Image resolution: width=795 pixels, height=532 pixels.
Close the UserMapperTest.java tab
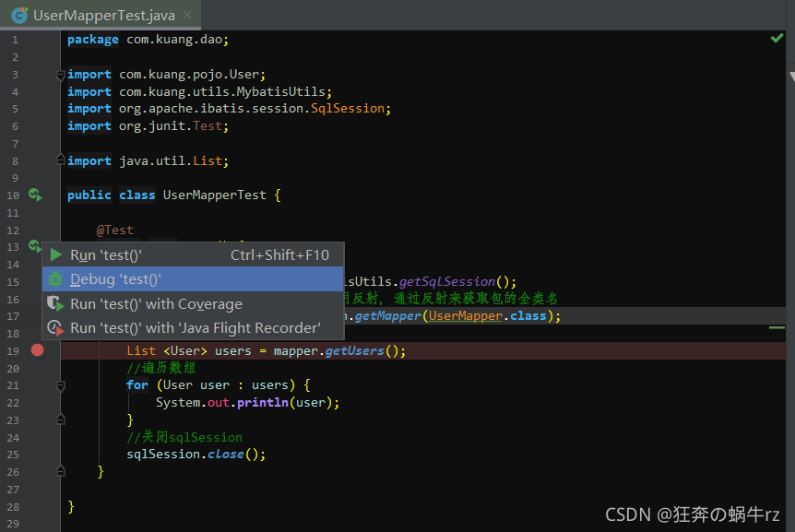187,15
